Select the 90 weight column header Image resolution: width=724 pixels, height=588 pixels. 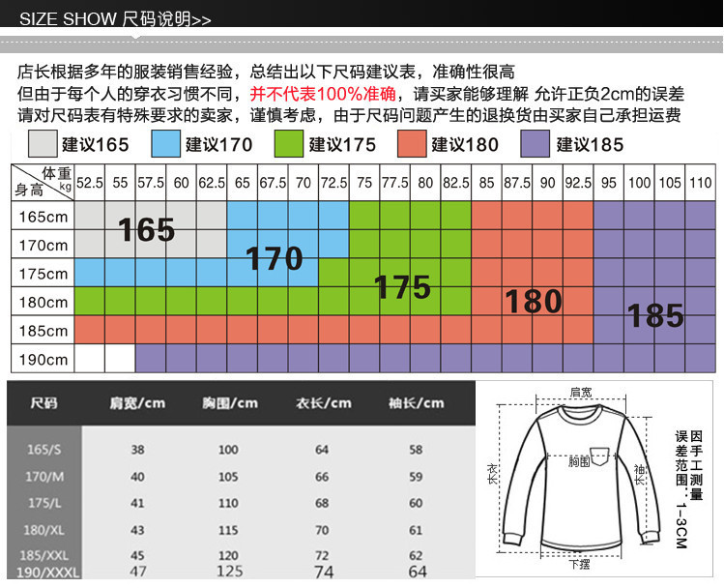(x=548, y=183)
